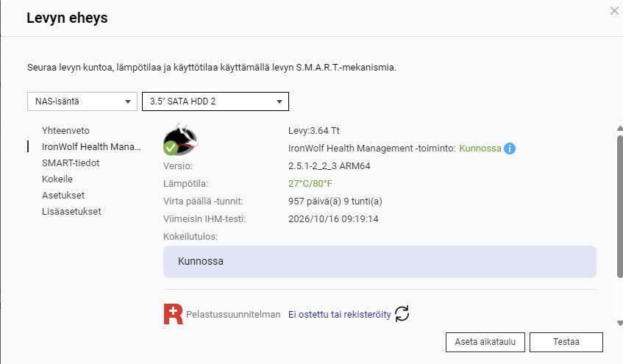This screenshot has width=623, height=364.
Task: Switch to the Yhteenveto tab
Action: (65, 131)
